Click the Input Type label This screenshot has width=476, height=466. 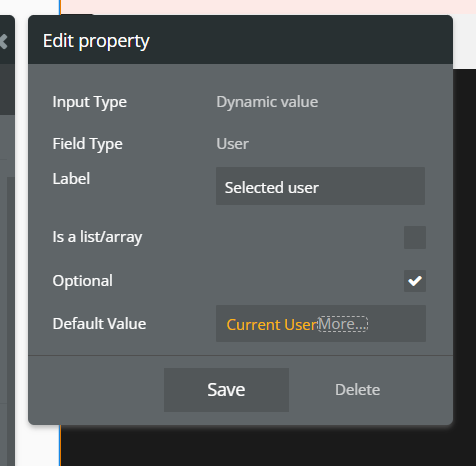[x=90, y=102]
